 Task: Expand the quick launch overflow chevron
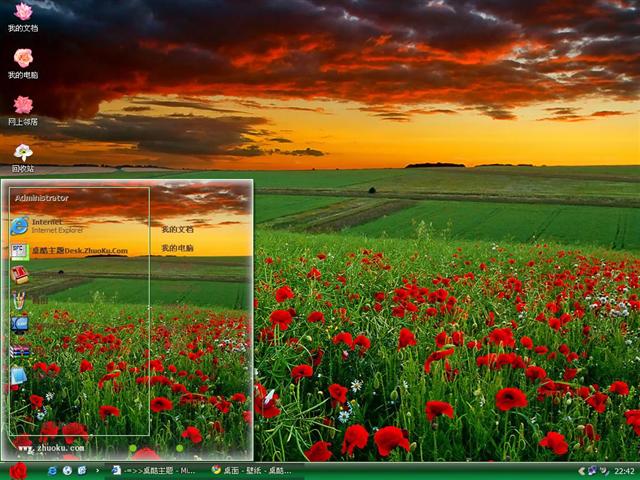click(97, 471)
